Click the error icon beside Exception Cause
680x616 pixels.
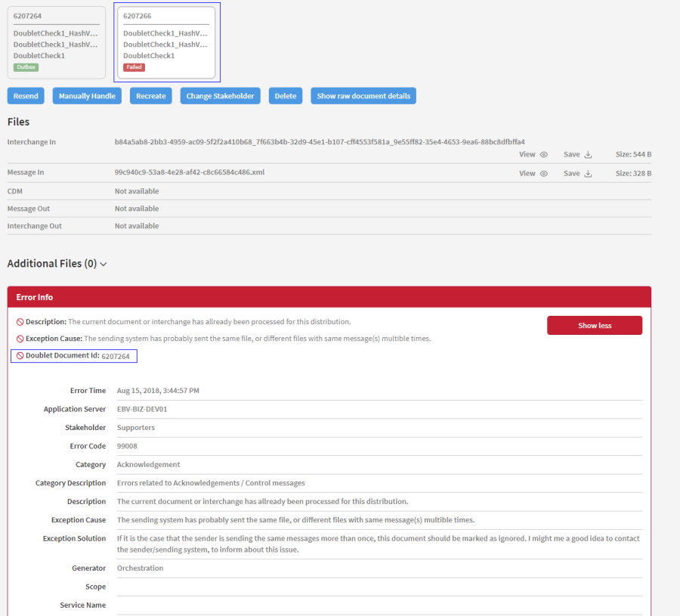click(20, 339)
